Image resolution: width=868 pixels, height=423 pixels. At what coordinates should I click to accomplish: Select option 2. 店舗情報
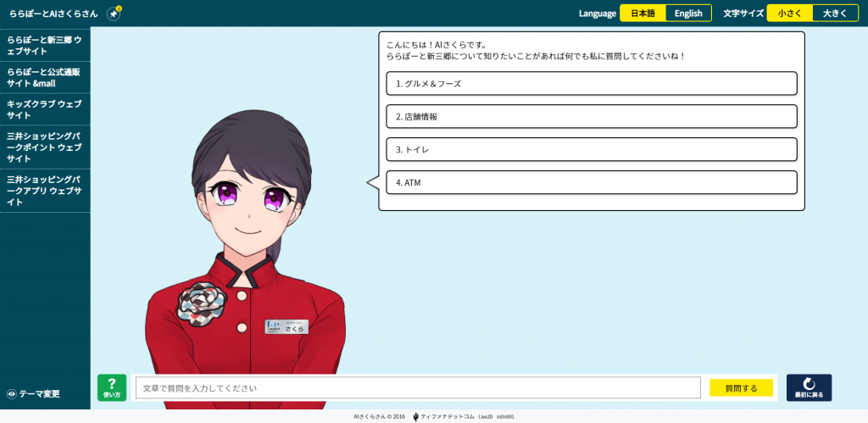click(x=591, y=116)
